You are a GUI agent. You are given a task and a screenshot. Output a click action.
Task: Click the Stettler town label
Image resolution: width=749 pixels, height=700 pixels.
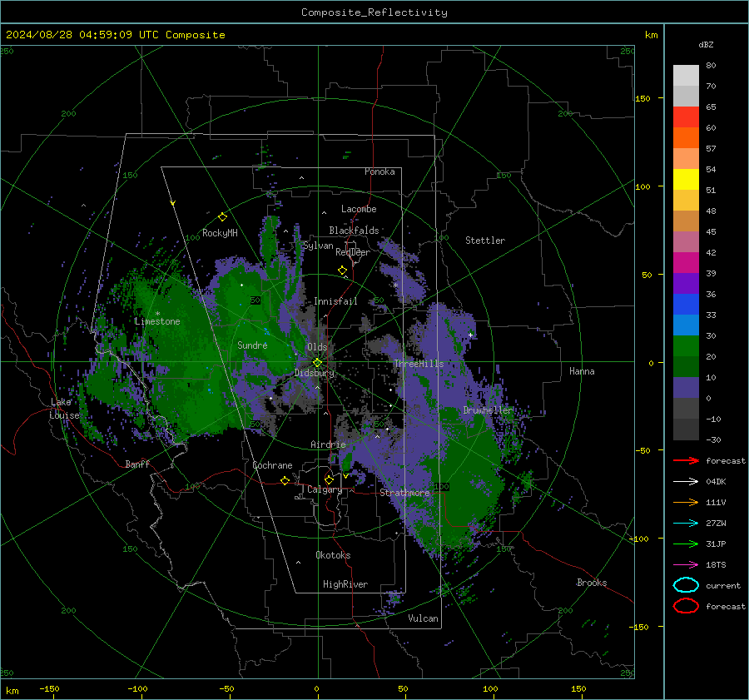pos(485,241)
